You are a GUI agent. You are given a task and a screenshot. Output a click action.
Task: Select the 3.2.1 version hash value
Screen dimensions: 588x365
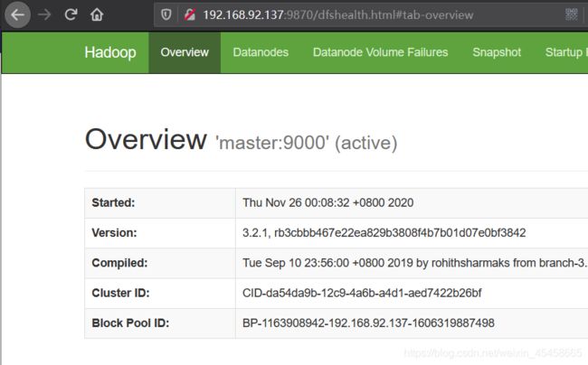click(x=384, y=233)
